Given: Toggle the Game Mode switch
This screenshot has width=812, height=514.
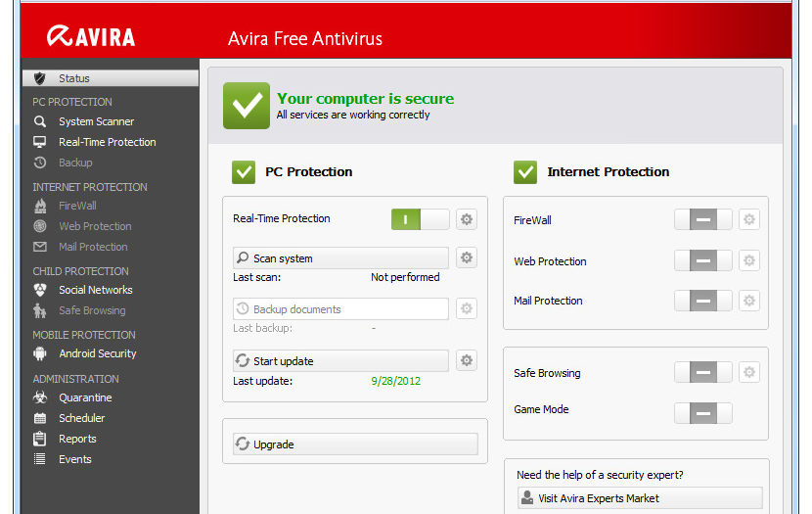Looking at the screenshot, I should point(702,413).
